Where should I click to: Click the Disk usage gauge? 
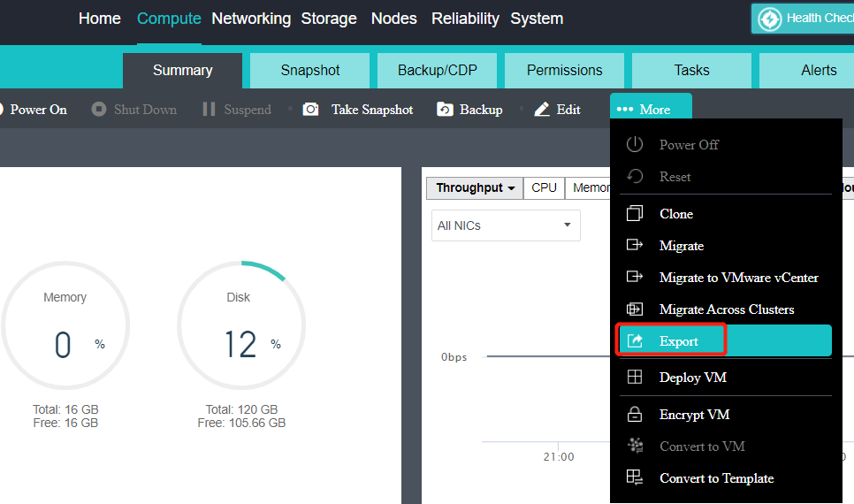240,325
